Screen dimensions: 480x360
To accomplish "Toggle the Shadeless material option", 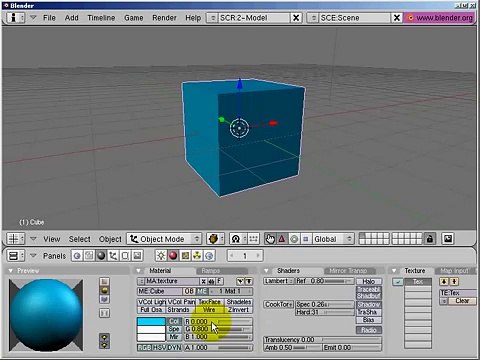I will click(x=239, y=302).
